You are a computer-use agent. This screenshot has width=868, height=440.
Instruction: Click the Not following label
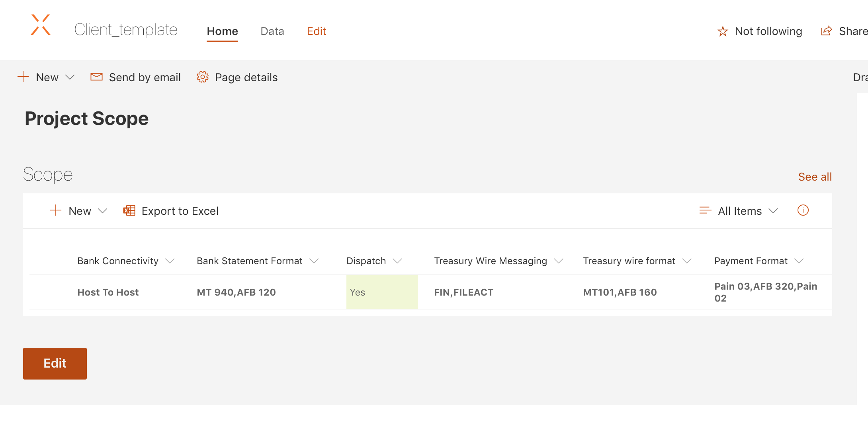[768, 31]
